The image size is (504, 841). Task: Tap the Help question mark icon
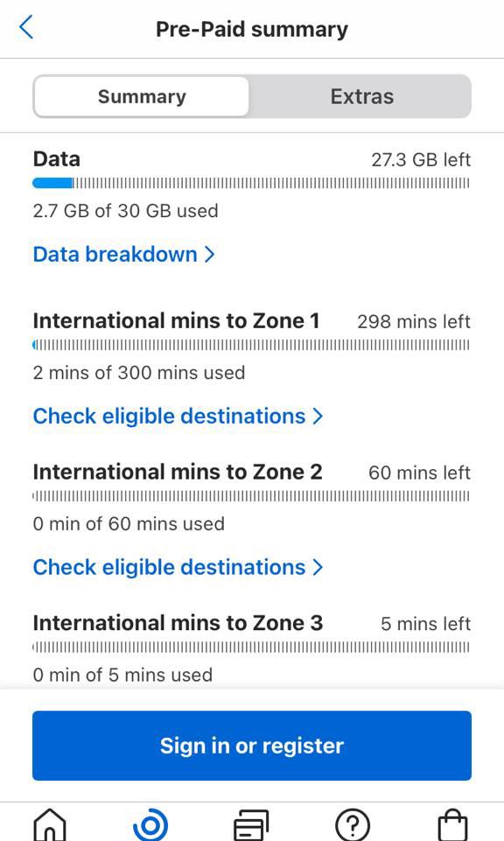352,823
